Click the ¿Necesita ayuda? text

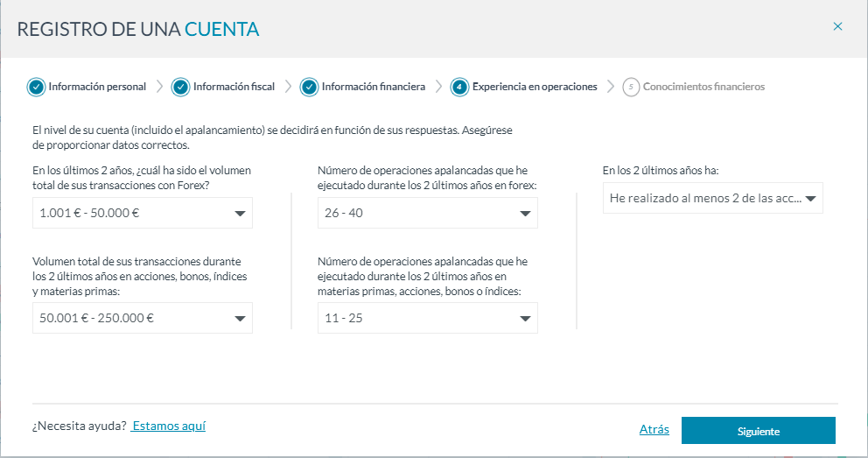click(79, 426)
